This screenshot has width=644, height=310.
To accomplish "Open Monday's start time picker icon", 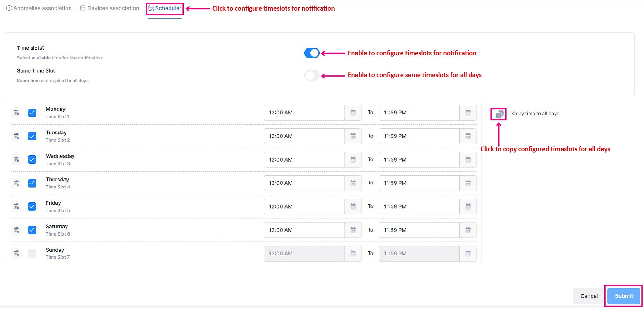I will tap(353, 112).
